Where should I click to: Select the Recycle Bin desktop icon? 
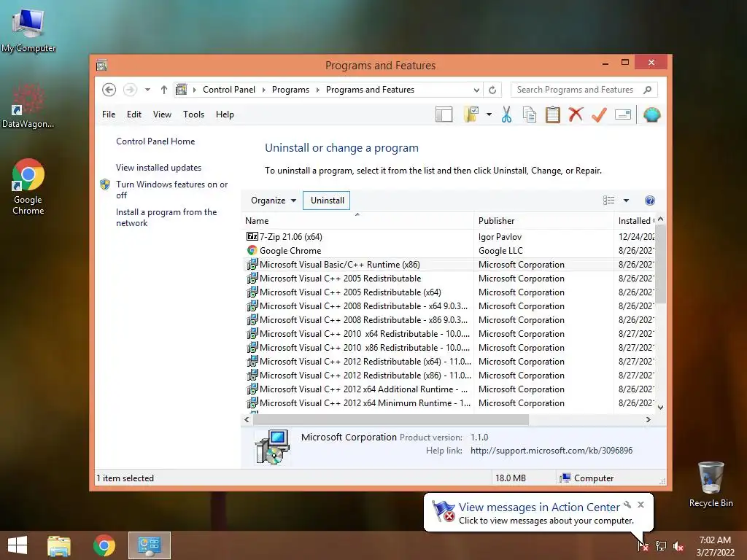pyautogui.click(x=711, y=484)
